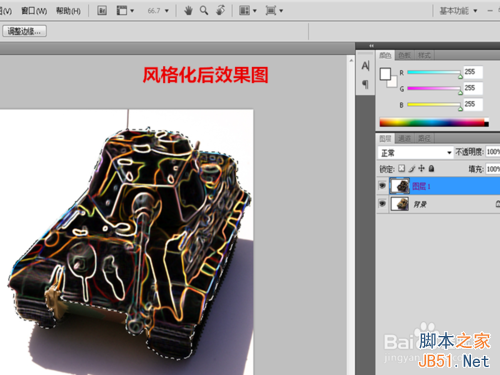Click the Background layer lock icon

tap(498, 204)
